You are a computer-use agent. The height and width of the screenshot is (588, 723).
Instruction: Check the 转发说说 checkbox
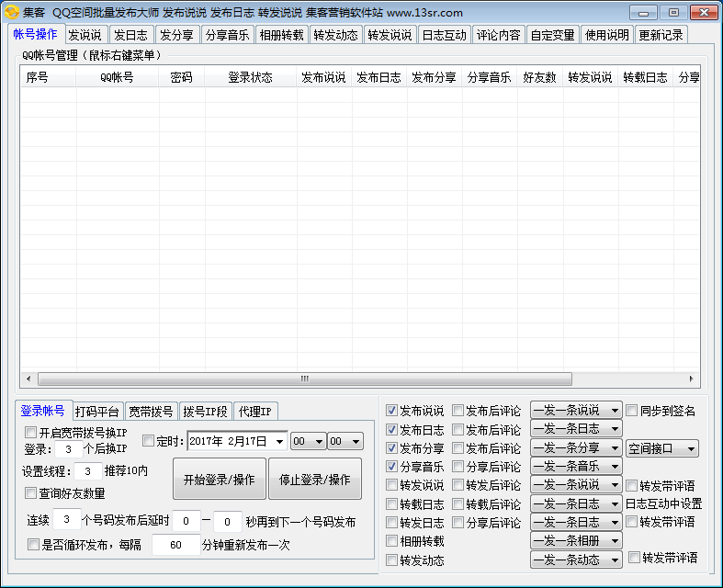coord(391,485)
